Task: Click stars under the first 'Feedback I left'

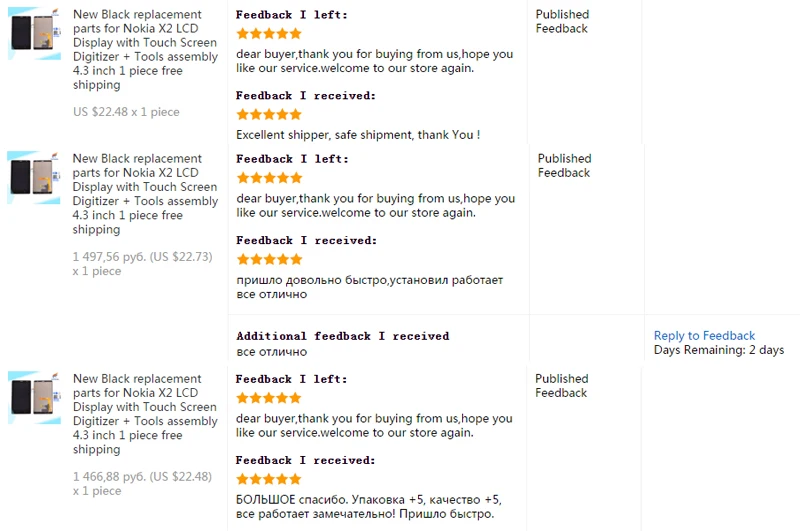Action: pos(269,34)
